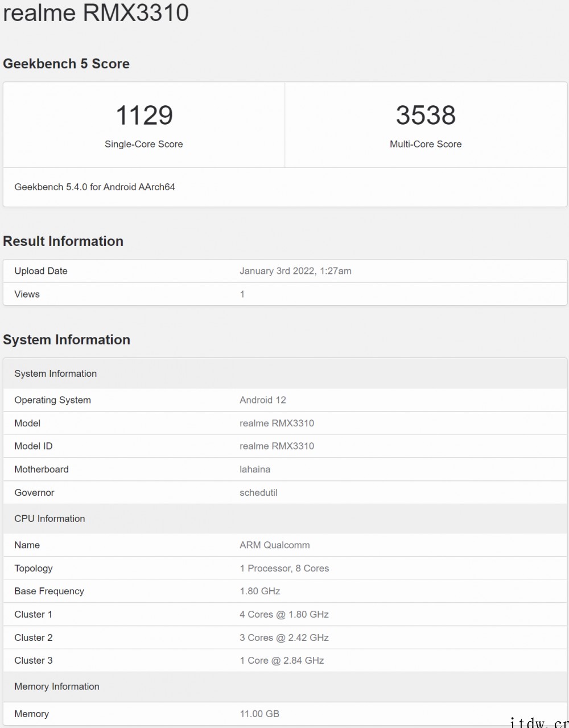
Task: Click the 'Memory' row label
Action: 31,714
